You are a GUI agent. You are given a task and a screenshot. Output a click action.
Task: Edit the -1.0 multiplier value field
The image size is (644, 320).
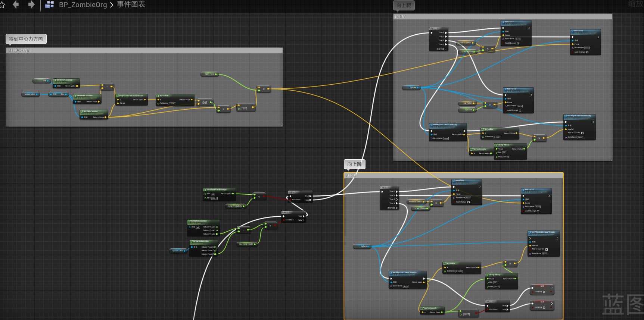point(245,109)
